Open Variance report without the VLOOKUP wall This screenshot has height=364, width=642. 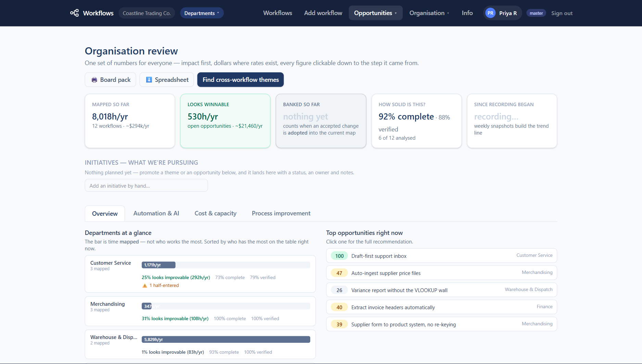coord(442,290)
